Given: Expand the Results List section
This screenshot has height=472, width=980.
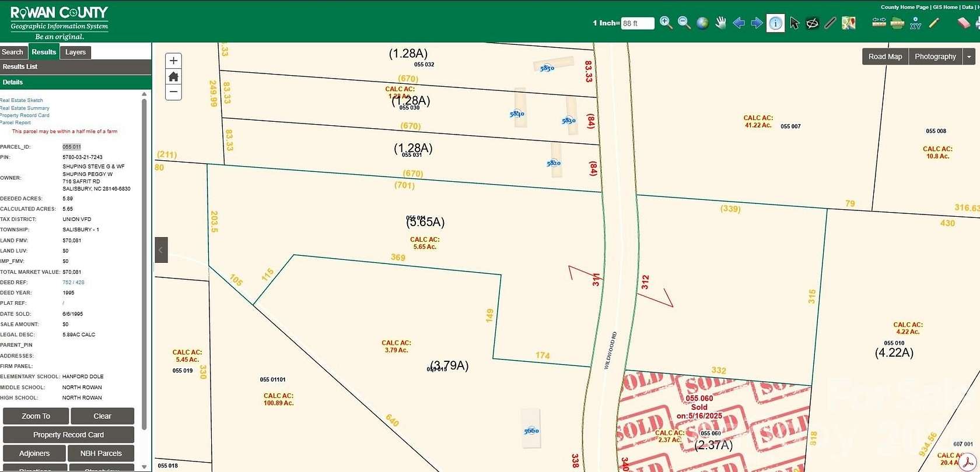Looking at the screenshot, I should [x=76, y=66].
